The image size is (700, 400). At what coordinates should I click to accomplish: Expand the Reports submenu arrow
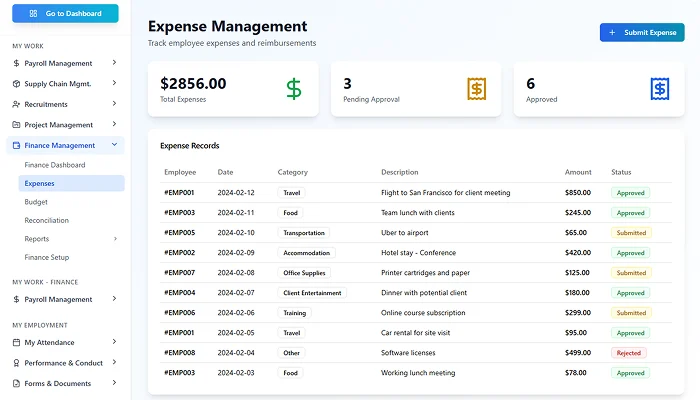114,239
